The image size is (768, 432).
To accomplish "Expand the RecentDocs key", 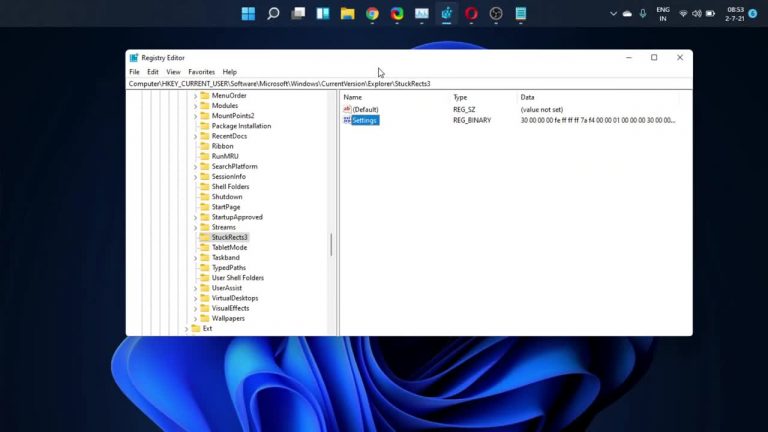I will (x=195, y=136).
